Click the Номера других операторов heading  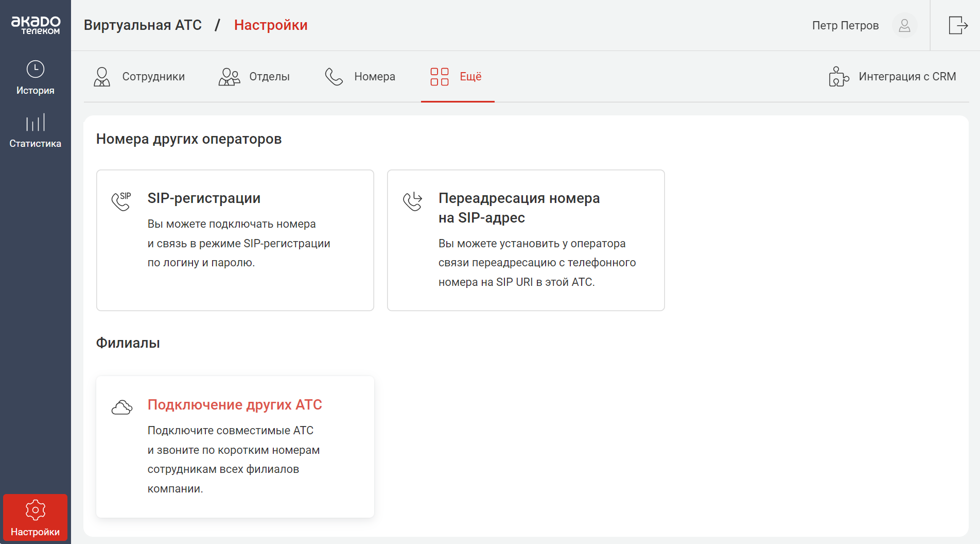(189, 139)
